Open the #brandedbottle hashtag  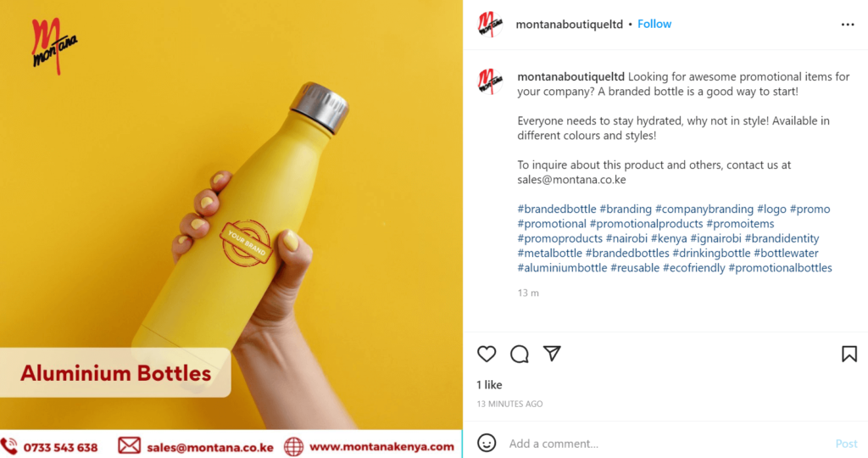[x=557, y=209]
